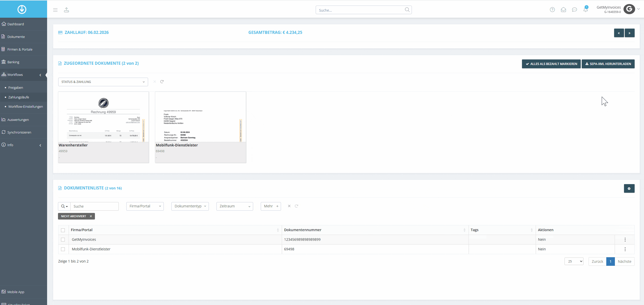Toggle the select-all header checkbox

coord(63,230)
